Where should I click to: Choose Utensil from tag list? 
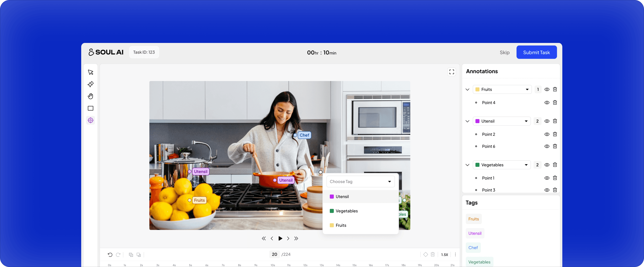[x=342, y=196]
